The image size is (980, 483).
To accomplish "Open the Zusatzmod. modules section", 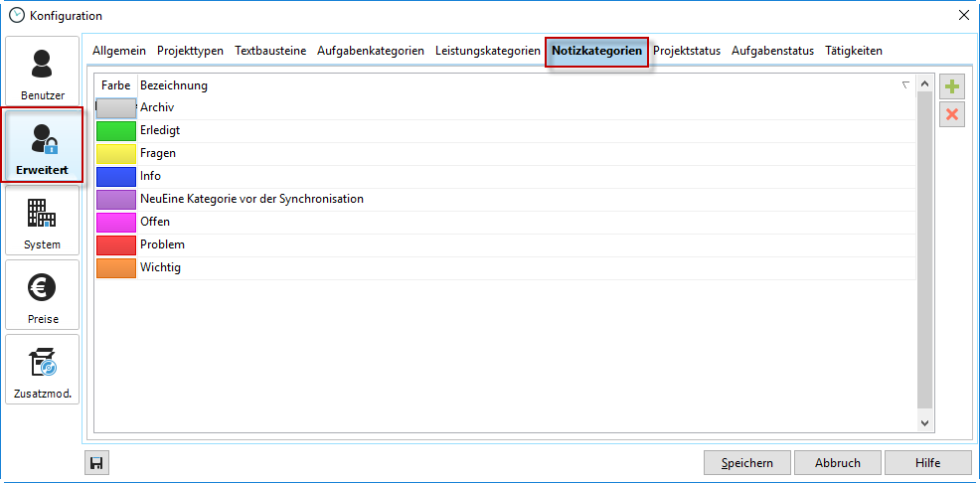I will click(42, 370).
